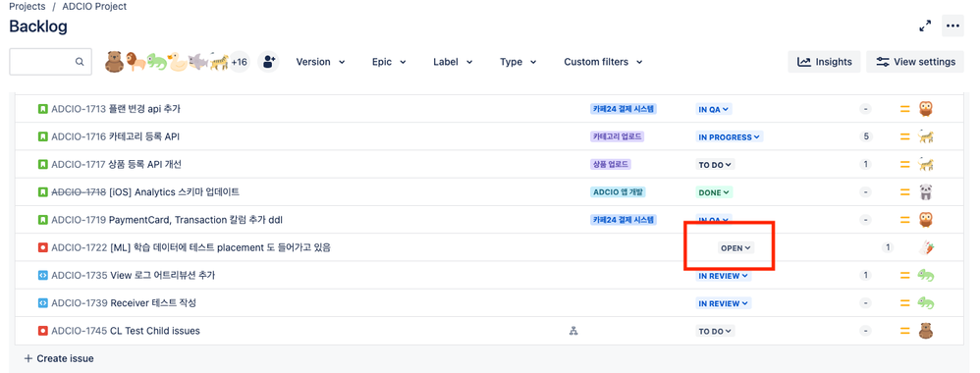The image size is (980, 373).
Task: Click the owl assignee avatar on ADCIO-1713
Action: point(926,109)
